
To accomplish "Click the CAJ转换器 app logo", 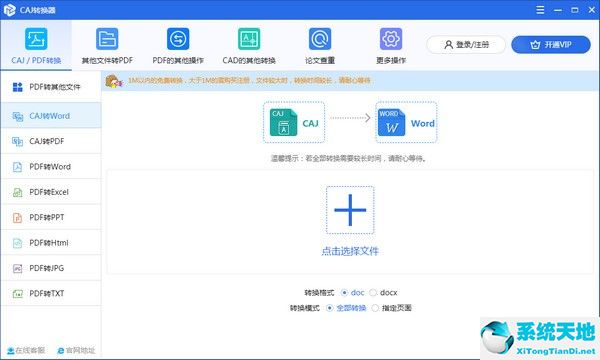I will [x=9, y=10].
